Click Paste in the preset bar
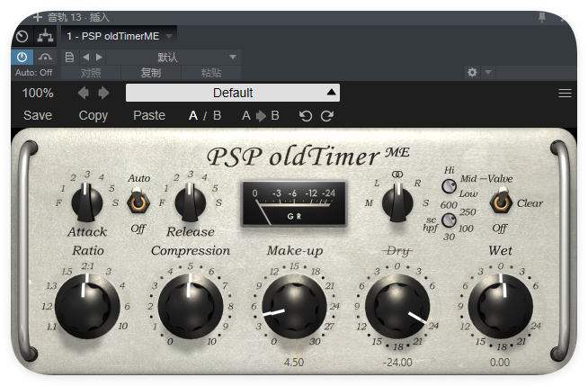This screenshot has height=386, width=588. (149, 115)
